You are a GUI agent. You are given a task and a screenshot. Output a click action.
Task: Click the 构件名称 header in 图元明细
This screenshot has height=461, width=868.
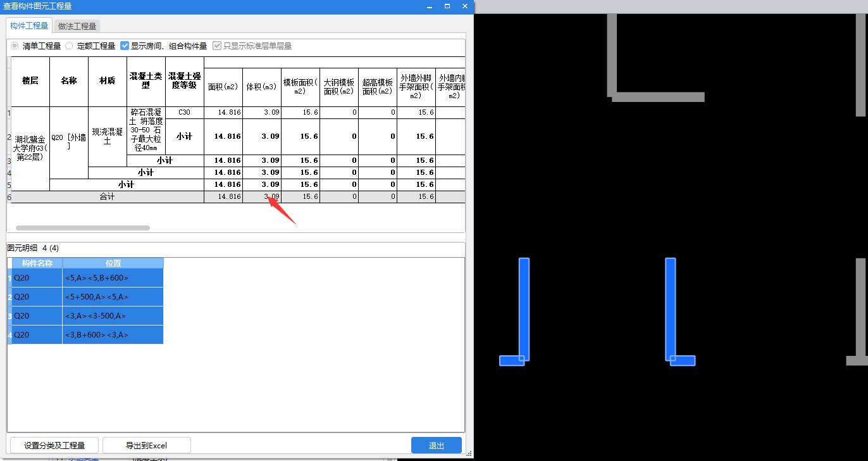tap(37, 263)
